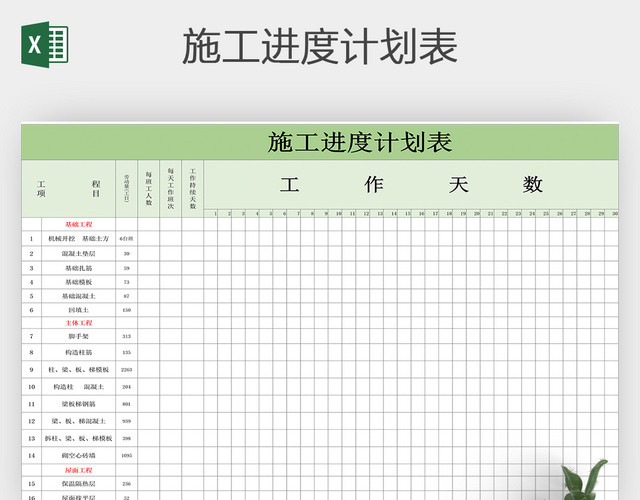The height and width of the screenshot is (500, 640).
Task: Click day column header 1
Action: coord(211,213)
